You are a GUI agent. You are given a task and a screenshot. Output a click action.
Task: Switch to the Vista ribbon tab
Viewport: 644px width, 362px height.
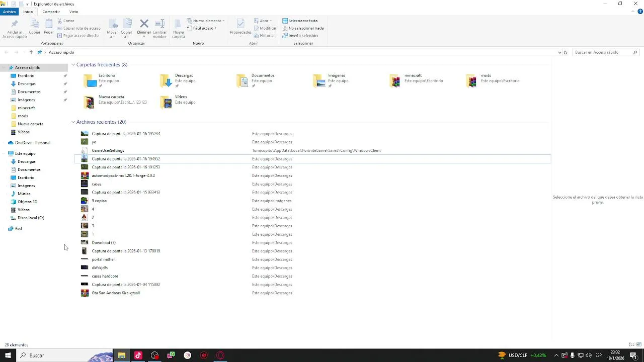tap(73, 12)
